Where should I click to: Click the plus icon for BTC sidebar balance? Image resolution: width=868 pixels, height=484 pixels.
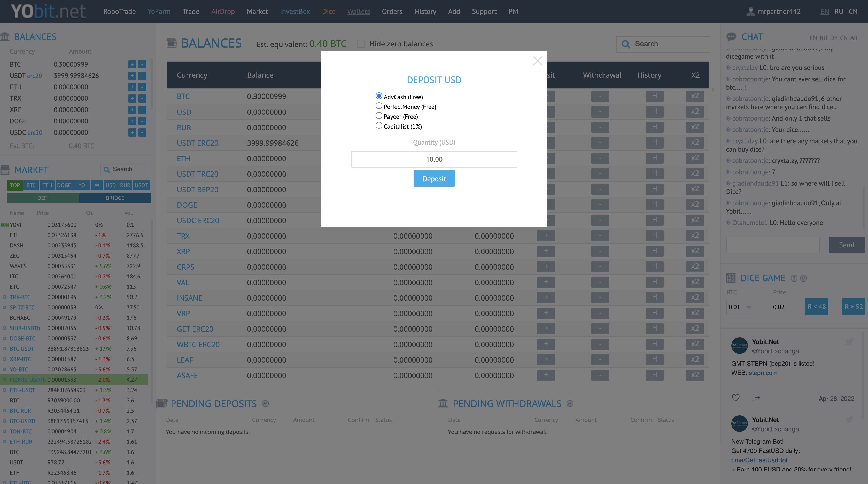pos(132,64)
